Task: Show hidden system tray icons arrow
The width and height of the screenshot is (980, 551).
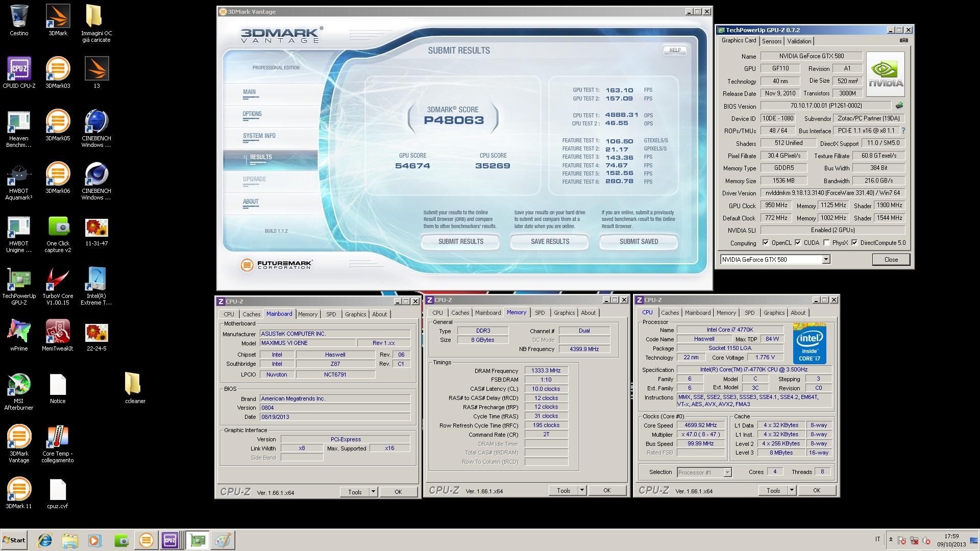Action: pyautogui.click(x=891, y=540)
